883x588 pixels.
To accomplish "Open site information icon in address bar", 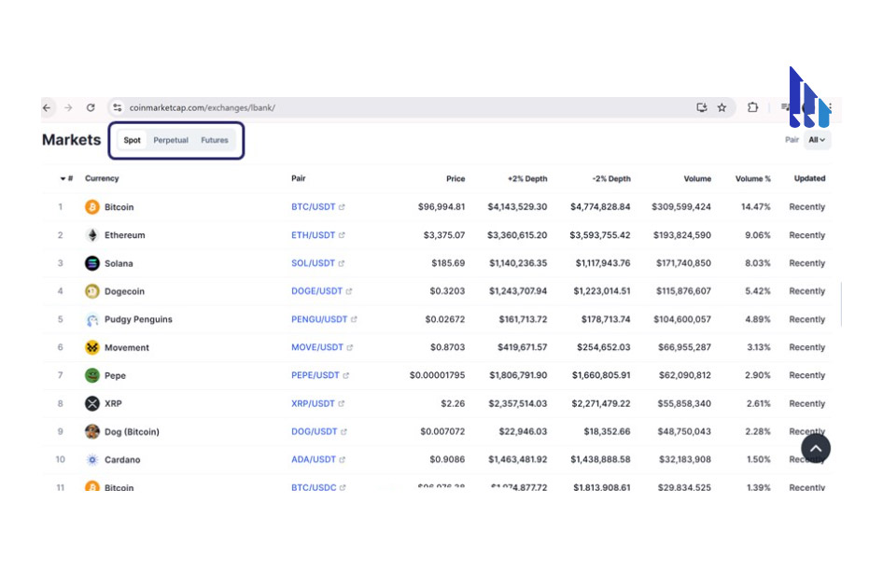I will click(117, 107).
